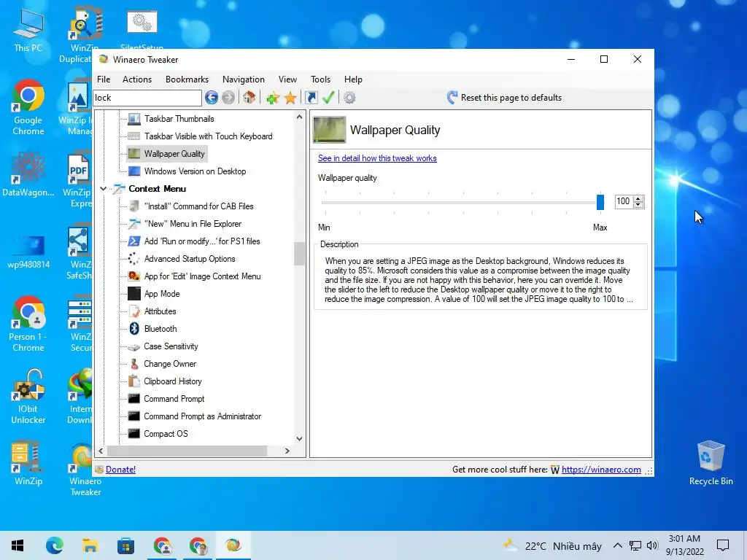Decrease wallpaper quality with down spinner
Image resolution: width=747 pixels, height=560 pixels.
click(x=638, y=205)
